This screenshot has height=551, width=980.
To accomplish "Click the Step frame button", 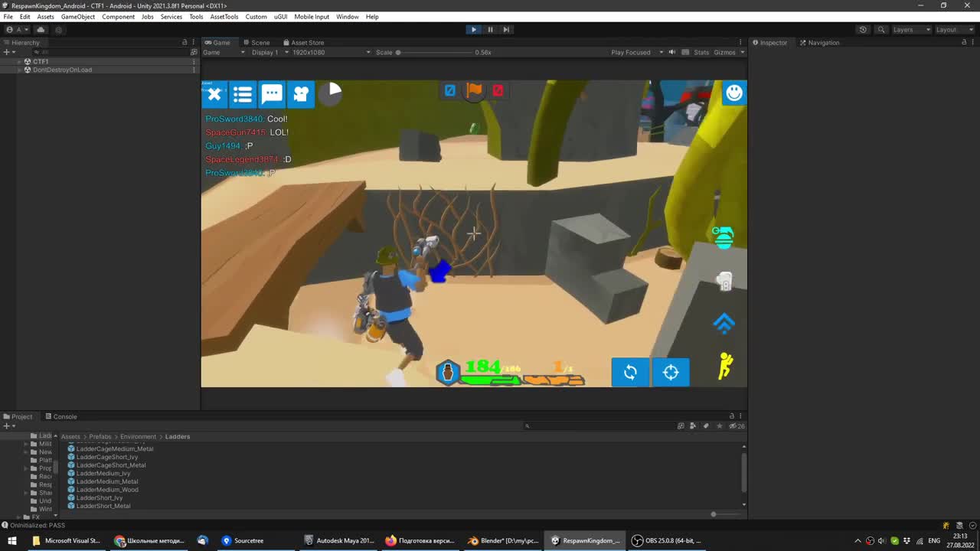I will click(506, 29).
